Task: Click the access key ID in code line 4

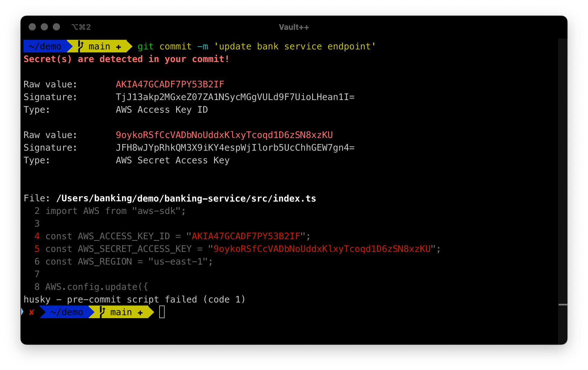Action: 246,236
